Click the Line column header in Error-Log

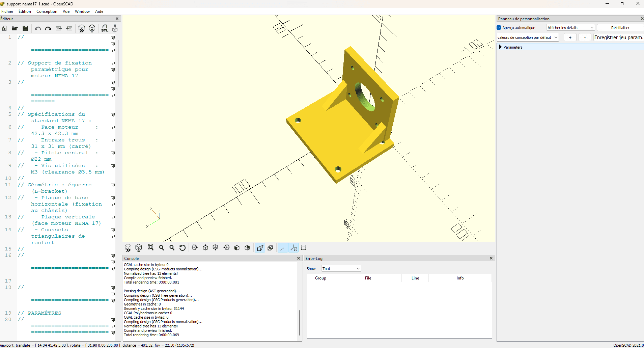point(415,278)
